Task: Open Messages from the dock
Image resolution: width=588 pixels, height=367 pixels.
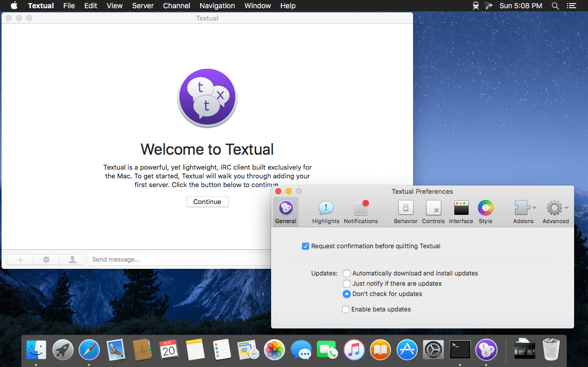Action: (x=301, y=350)
